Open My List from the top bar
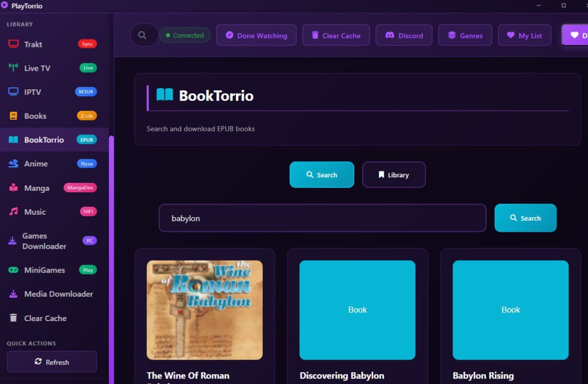 click(524, 35)
